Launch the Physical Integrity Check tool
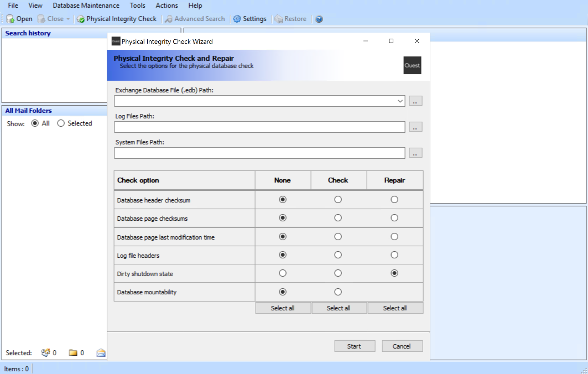This screenshot has height=374, width=588. [x=116, y=18]
